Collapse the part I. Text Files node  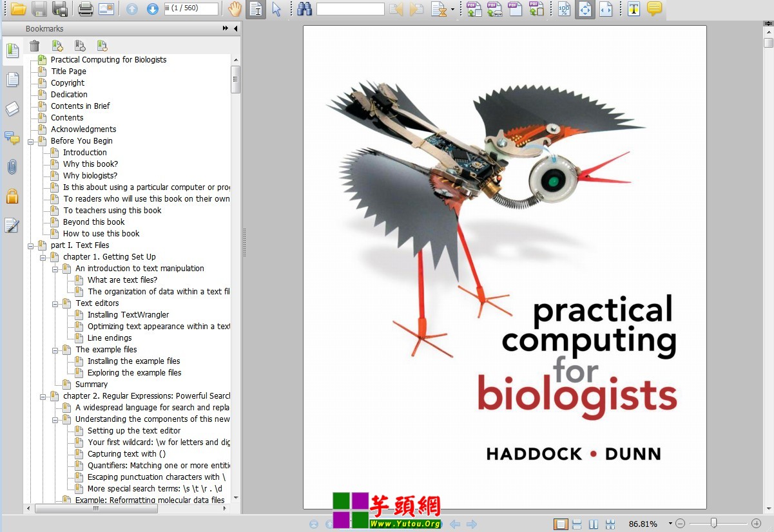31,245
